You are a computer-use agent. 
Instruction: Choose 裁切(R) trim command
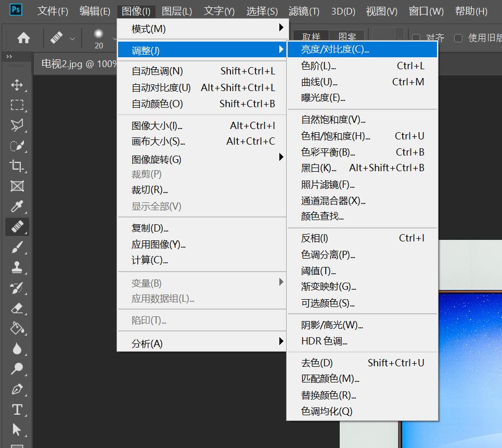coord(202,190)
